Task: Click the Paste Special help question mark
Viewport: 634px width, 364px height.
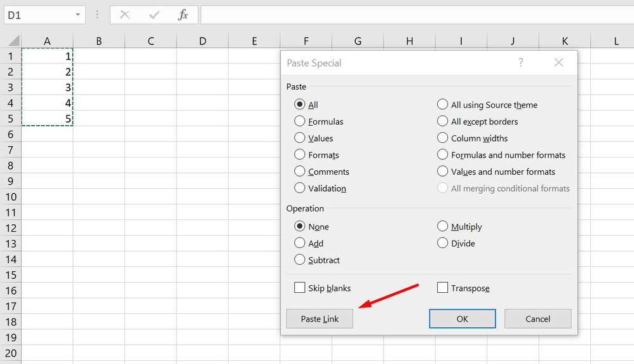Action: (521, 63)
